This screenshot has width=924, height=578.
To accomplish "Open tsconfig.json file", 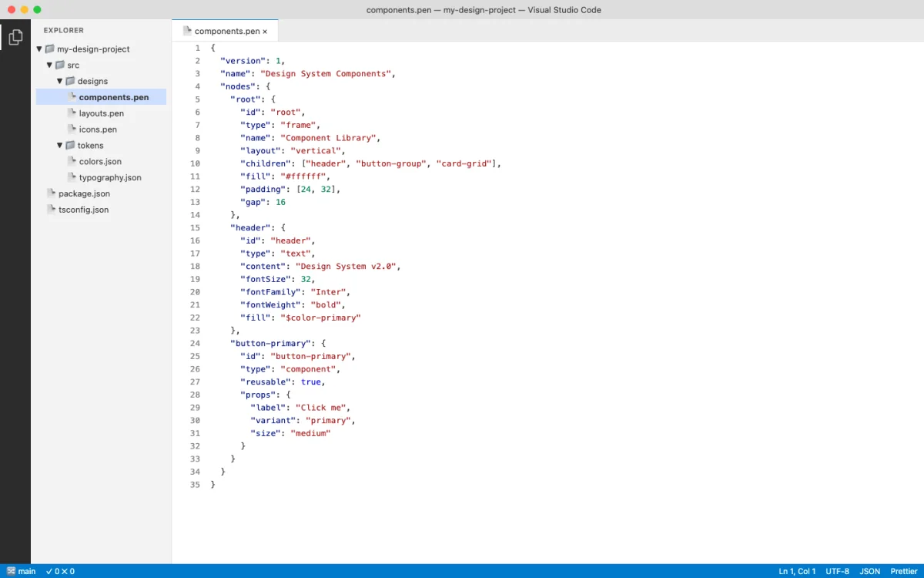I will pyautogui.click(x=101, y=210).
